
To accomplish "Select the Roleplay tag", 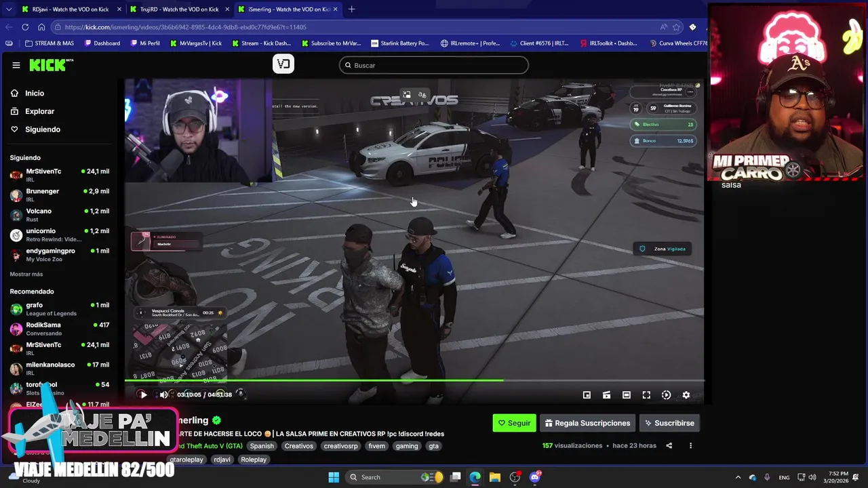I will [x=254, y=460].
